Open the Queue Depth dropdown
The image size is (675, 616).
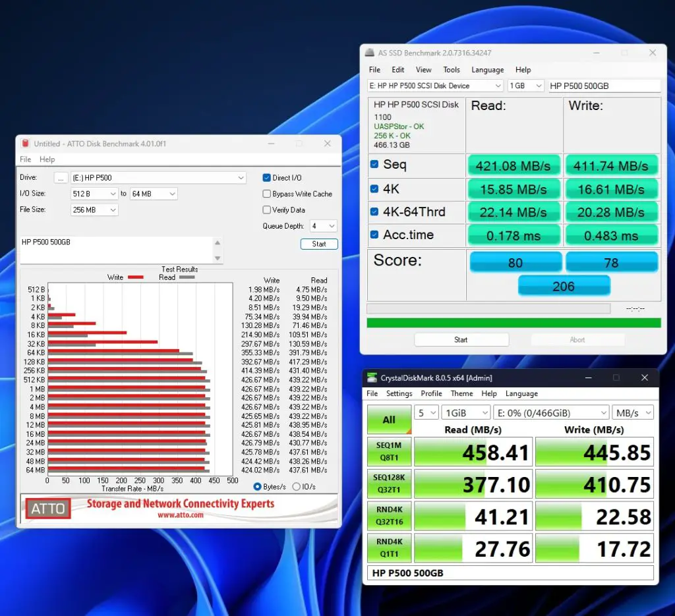pos(323,226)
